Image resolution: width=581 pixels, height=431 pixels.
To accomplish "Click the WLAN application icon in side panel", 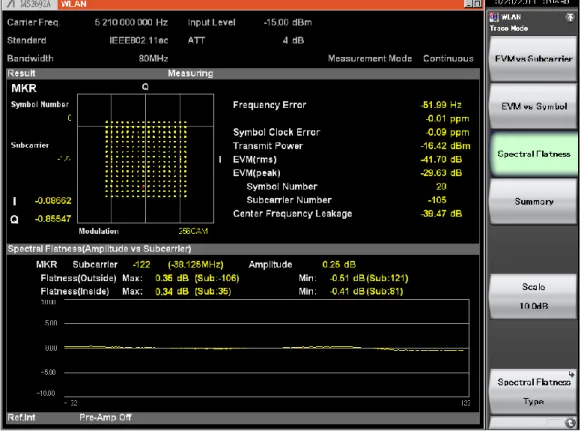I will click(494, 17).
